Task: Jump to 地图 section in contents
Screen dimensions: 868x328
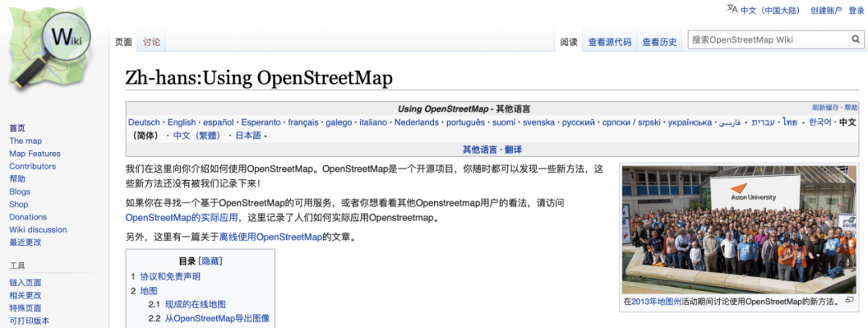Action: 149,291
